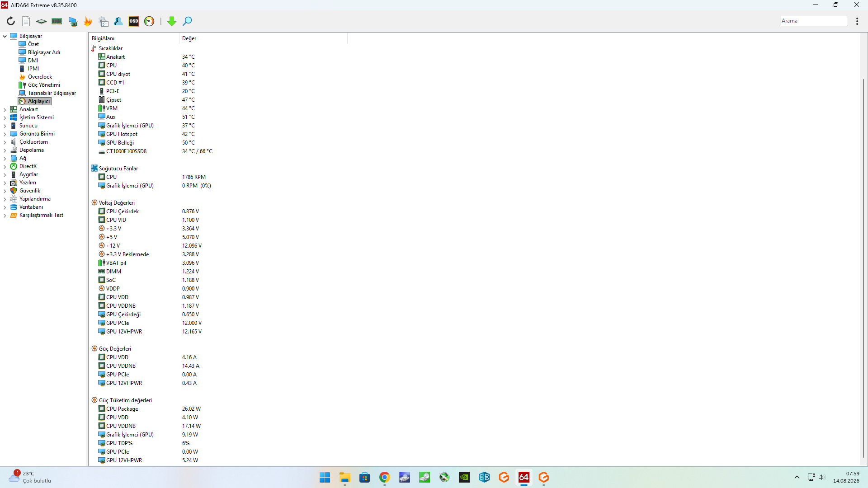The width and height of the screenshot is (868, 488).
Task: Select IPMI in the tree
Action: pyautogui.click(x=33, y=69)
